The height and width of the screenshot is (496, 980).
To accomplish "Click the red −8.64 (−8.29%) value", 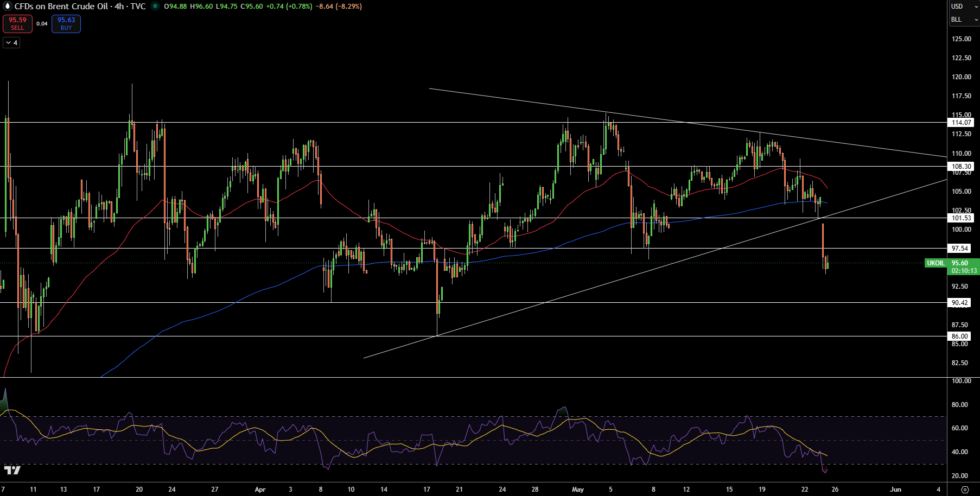I will [339, 7].
